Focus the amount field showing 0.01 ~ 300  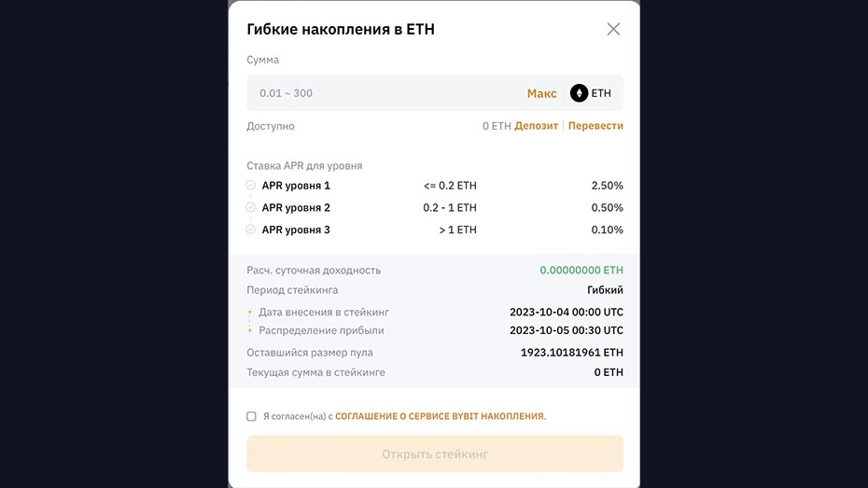coord(383,93)
